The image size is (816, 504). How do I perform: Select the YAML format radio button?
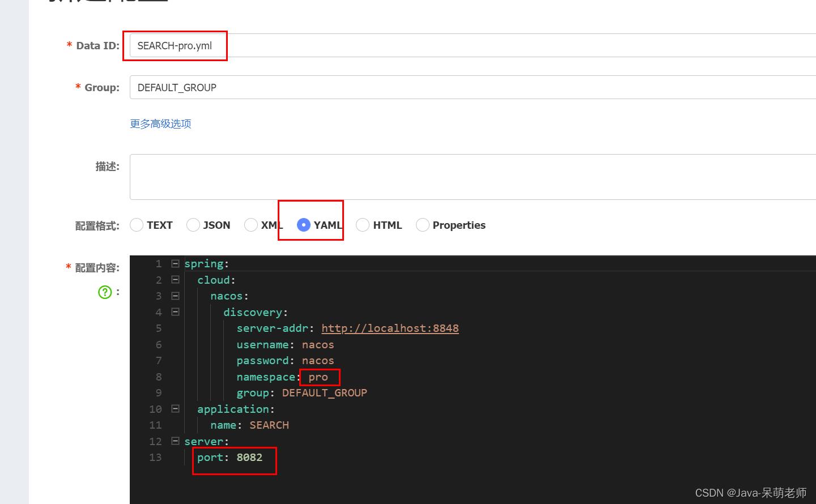coord(304,225)
